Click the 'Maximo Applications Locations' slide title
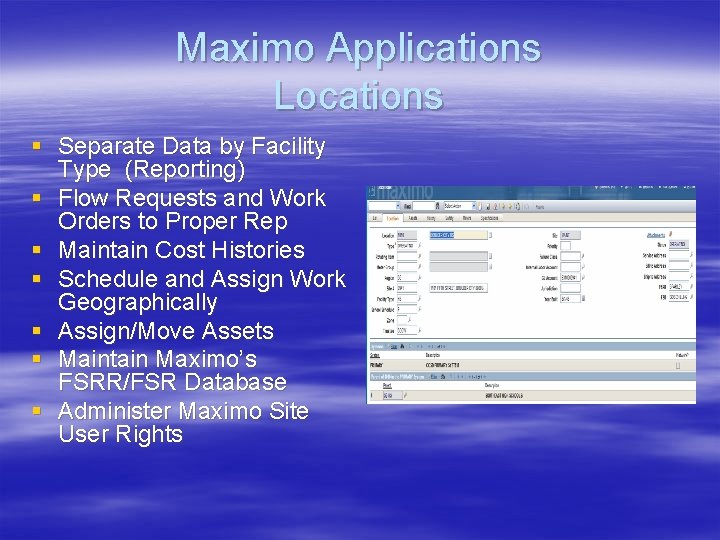The image size is (720, 540). click(x=359, y=71)
